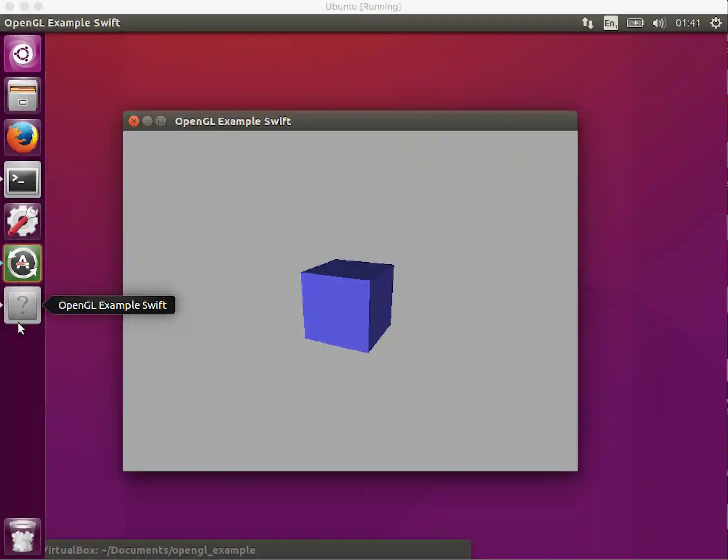Maximize the OpenGL Example Swift window

tap(161, 121)
